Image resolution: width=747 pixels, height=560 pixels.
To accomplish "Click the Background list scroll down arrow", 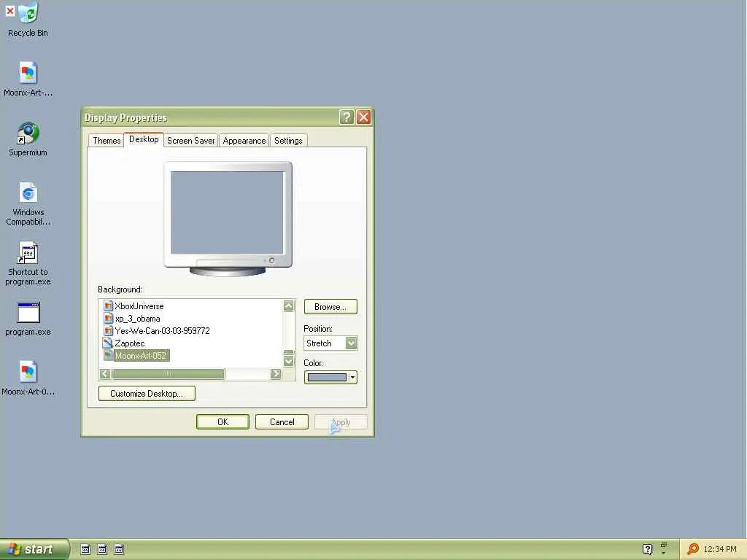I will tap(289, 362).
